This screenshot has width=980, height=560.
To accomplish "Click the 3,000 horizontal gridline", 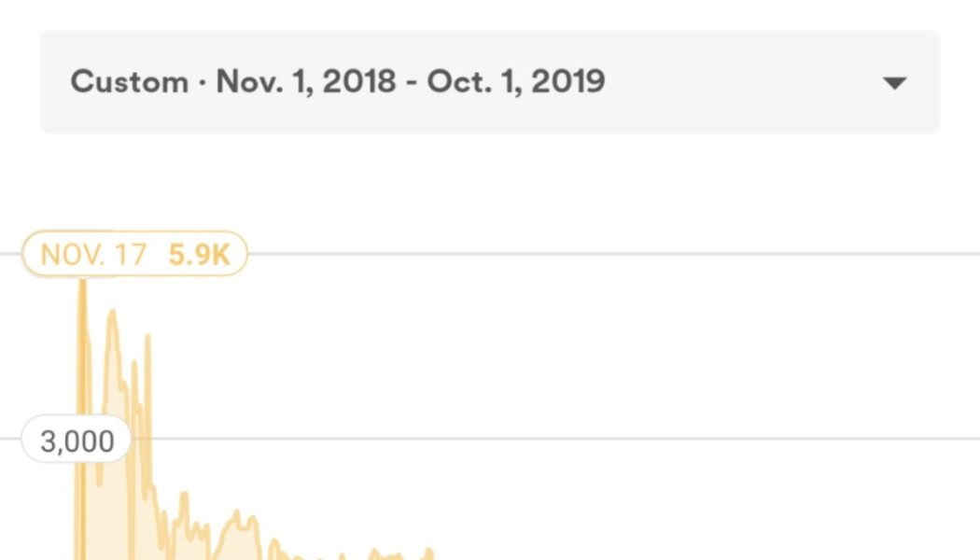I will pyautogui.click(x=560, y=439).
